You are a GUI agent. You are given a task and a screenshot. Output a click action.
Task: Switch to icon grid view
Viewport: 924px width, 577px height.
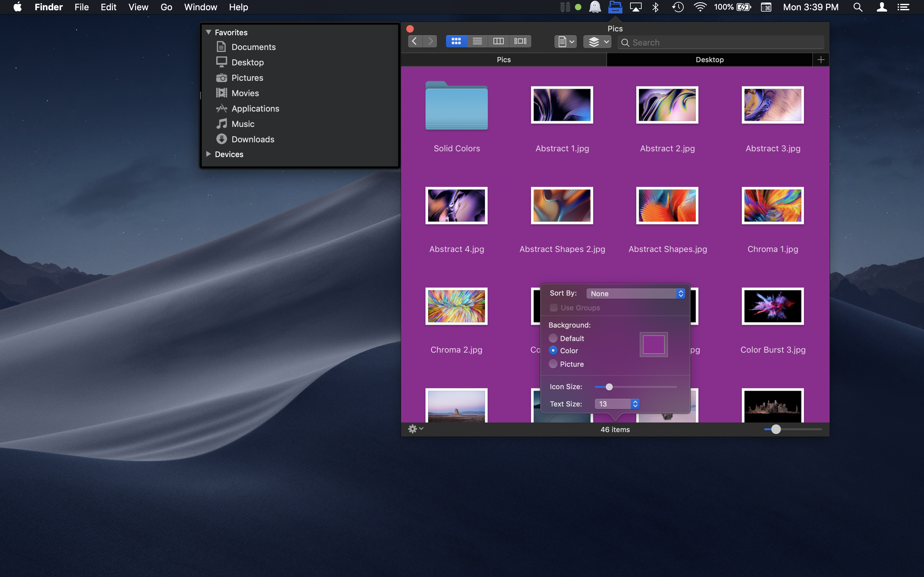pos(456,41)
